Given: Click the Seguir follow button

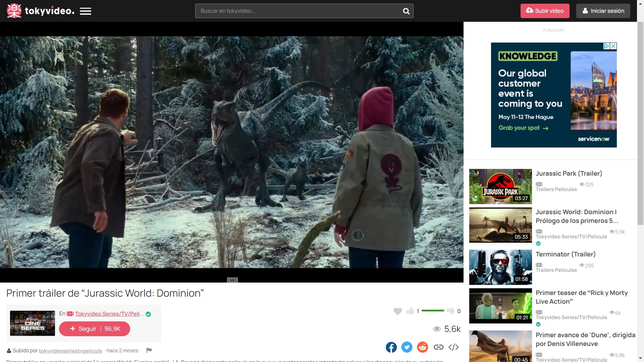Looking at the screenshot, I should click(x=94, y=328).
